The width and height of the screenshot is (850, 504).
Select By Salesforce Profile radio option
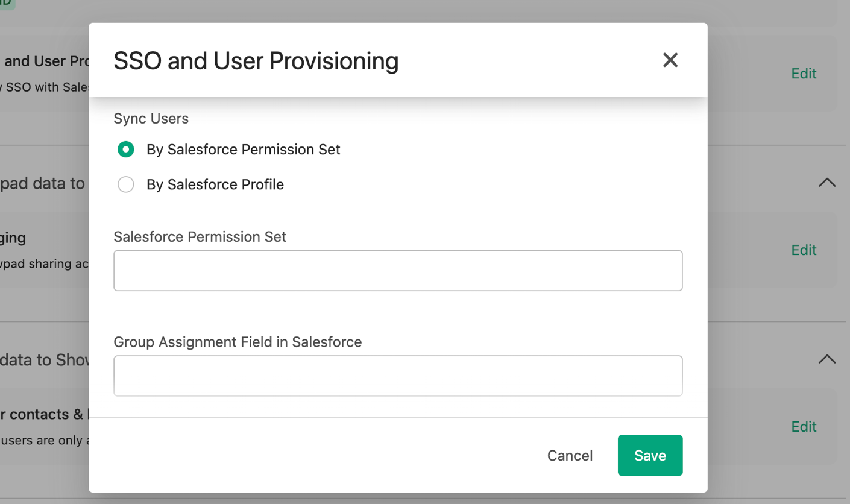pos(126,184)
